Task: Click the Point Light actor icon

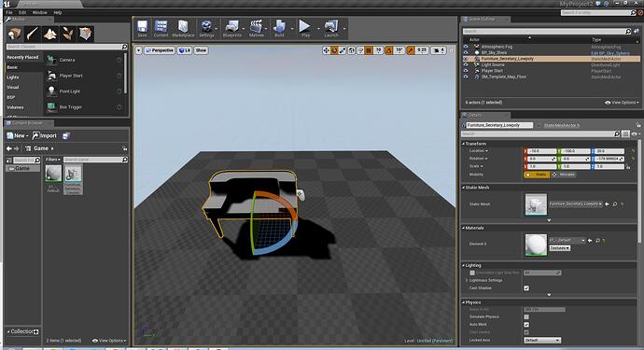Action: click(51, 91)
